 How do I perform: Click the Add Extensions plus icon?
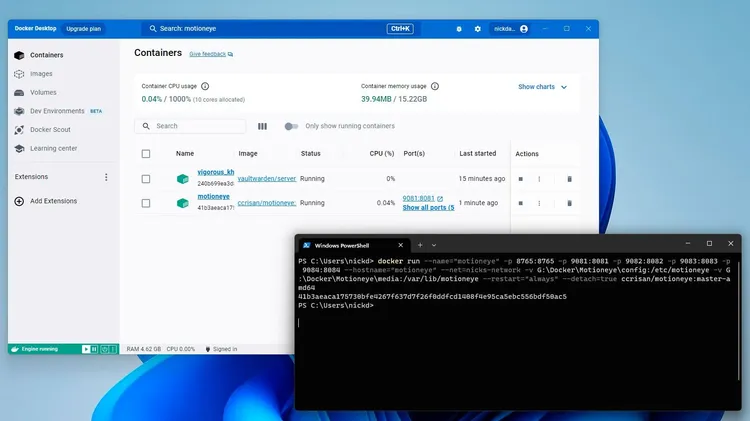click(19, 201)
